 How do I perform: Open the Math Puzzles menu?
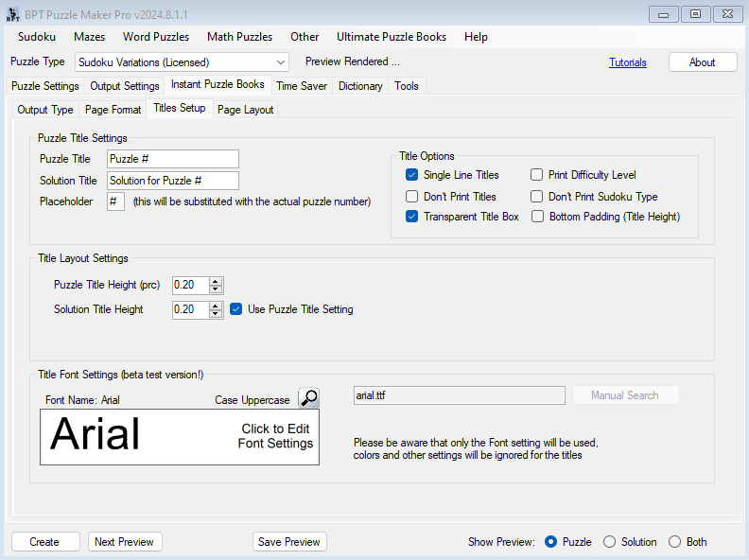click(x=240, y=37)
